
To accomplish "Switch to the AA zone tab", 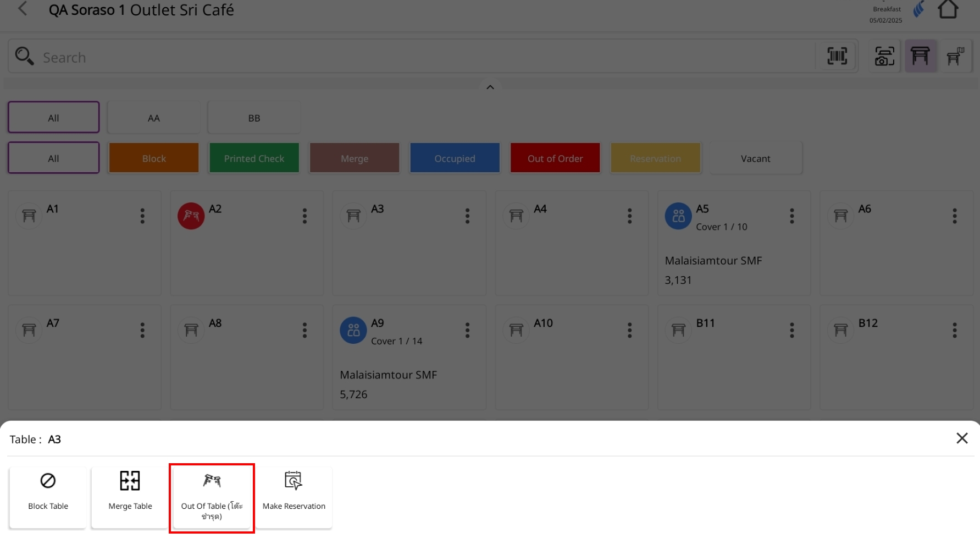I will click(153, 118).
